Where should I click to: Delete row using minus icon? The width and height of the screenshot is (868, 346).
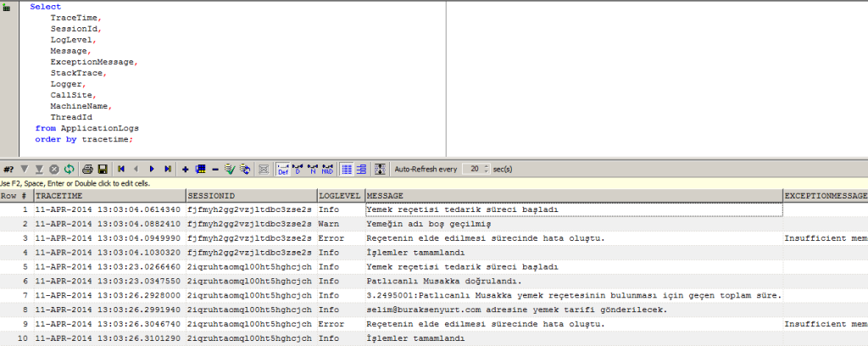pos(215,169)
